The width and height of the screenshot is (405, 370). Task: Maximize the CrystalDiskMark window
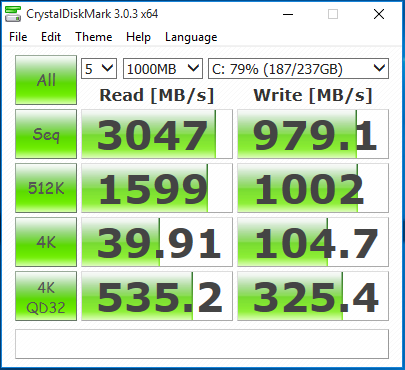pyautogui.click(x=333, y=14)
